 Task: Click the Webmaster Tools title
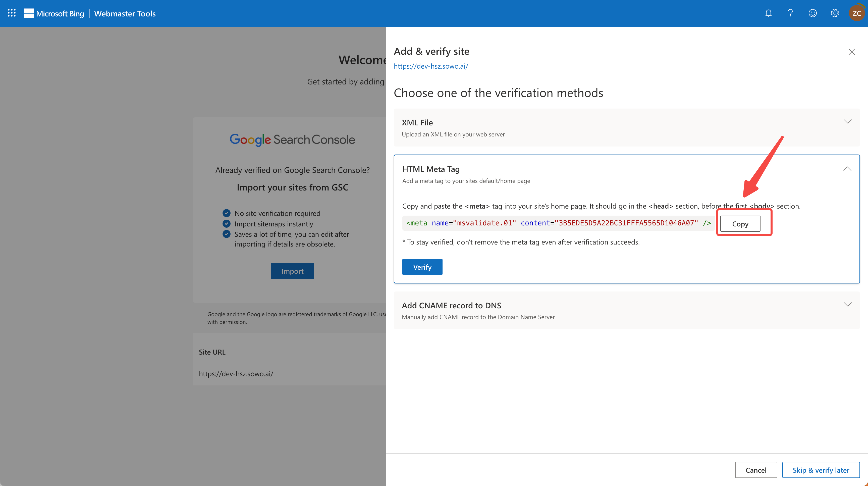pos(125,14)
